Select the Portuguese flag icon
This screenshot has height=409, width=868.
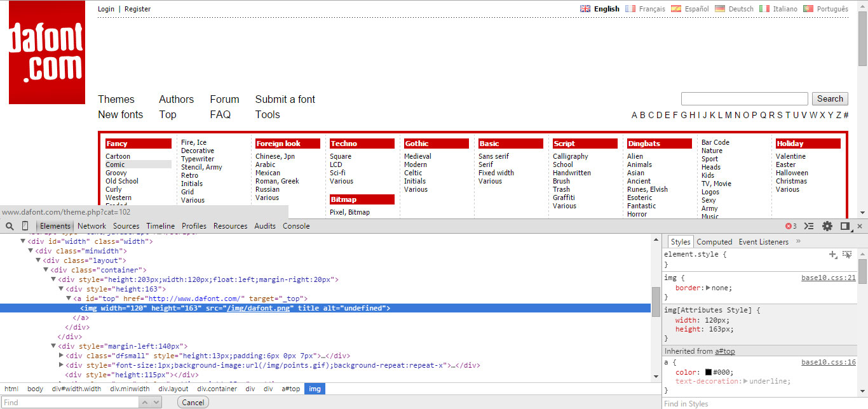[x=808, y=9]
